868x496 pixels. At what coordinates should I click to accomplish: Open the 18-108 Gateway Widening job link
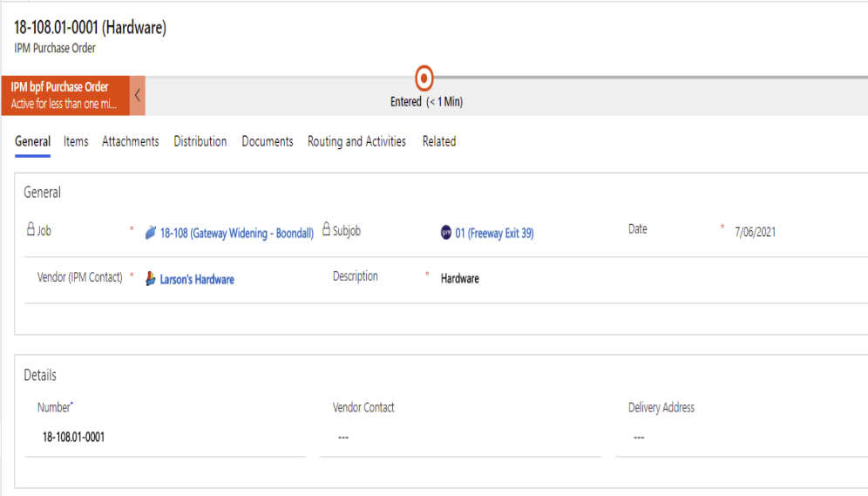pos(236,234)
